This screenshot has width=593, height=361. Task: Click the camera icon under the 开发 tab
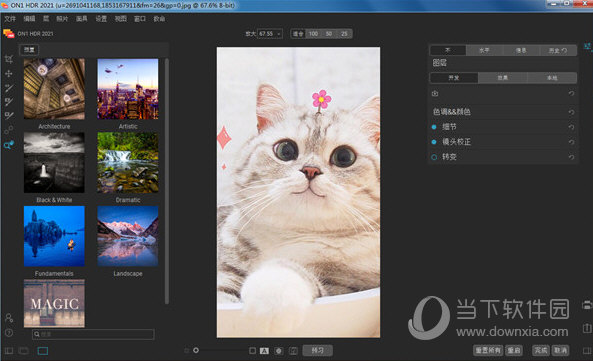point(435,93)
